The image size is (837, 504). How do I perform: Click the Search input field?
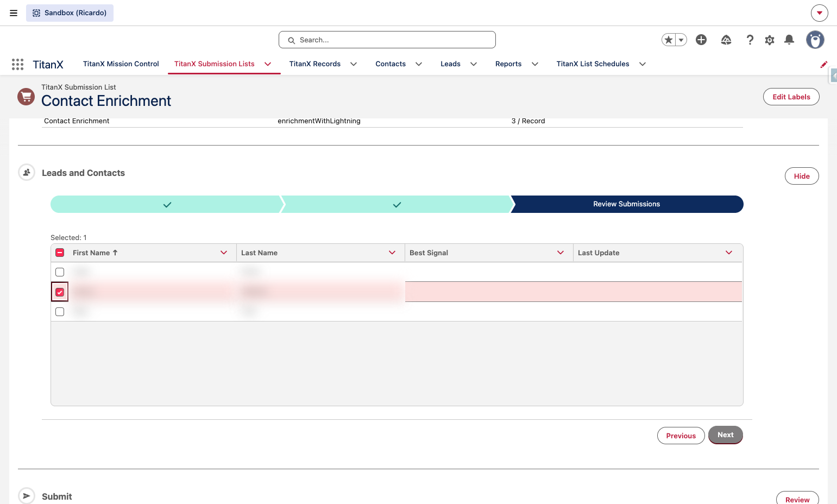pos(387,40)
